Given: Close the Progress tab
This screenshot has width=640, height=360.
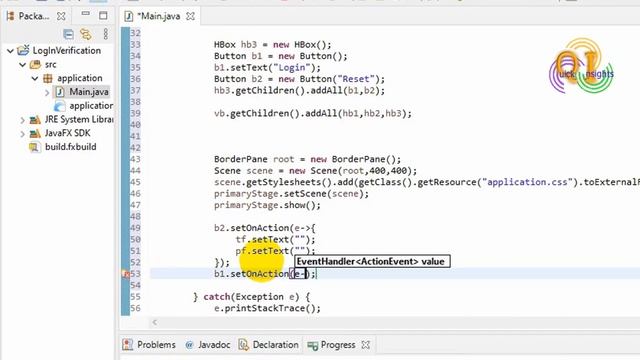Looking at the screenshot, I should click(x=366, y=345).
